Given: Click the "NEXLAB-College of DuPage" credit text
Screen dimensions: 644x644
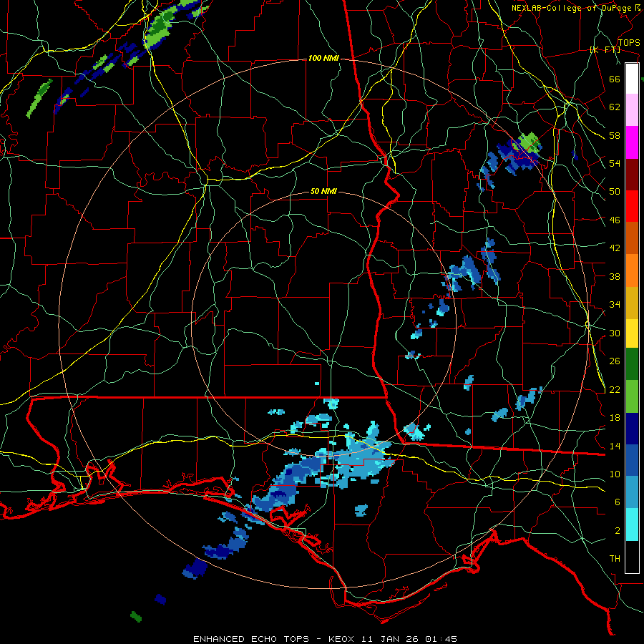Looking at the screenshot, I should click(571, 8).
